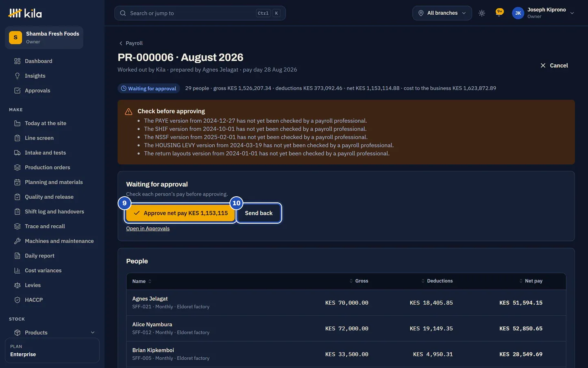This screenshot has height=368, width=588.
Task: Click the Quality and release icon
Action: 17,197
